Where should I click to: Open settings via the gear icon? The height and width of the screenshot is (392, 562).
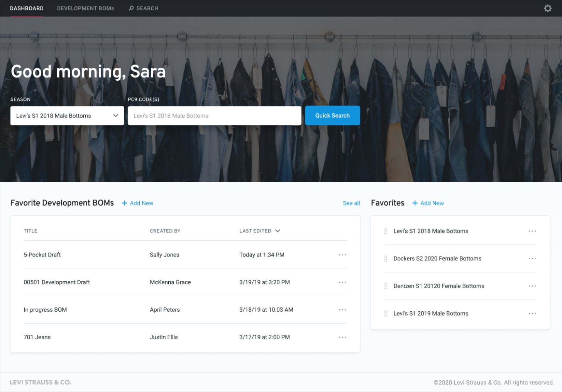547,8
